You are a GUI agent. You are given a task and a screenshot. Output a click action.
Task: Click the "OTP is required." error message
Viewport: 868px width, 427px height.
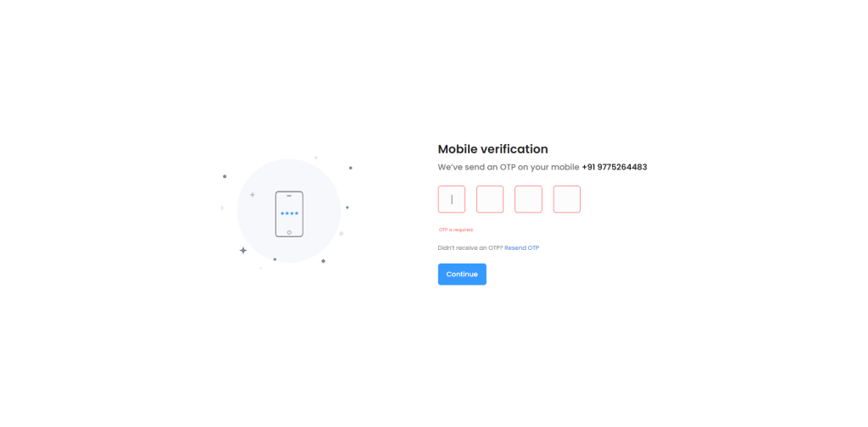click(x=456, y=230)
